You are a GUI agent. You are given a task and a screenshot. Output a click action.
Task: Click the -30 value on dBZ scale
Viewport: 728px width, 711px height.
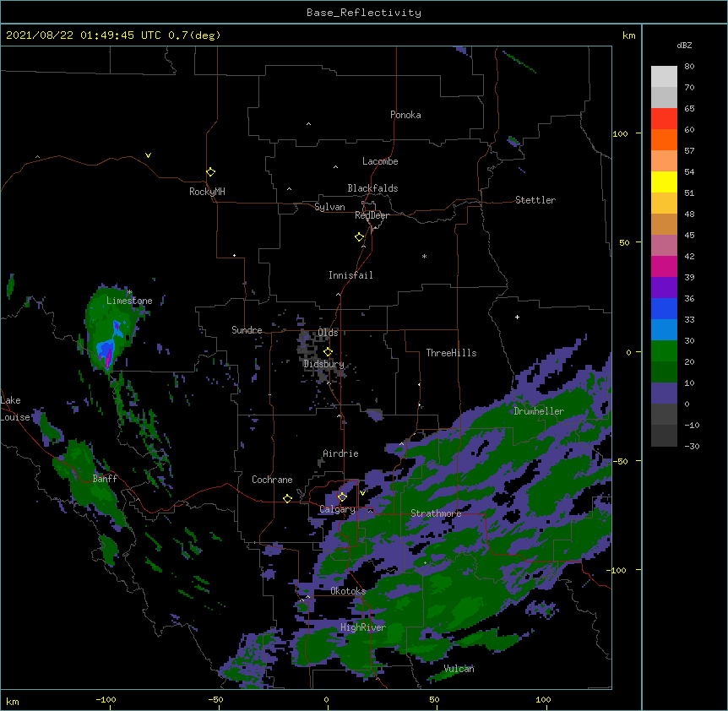coord(692,447)
